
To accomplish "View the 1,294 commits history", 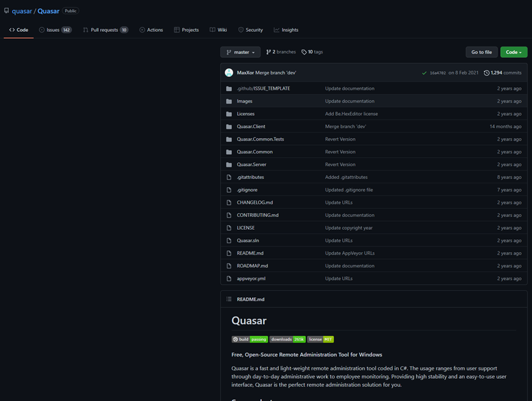I will [503, 73].
